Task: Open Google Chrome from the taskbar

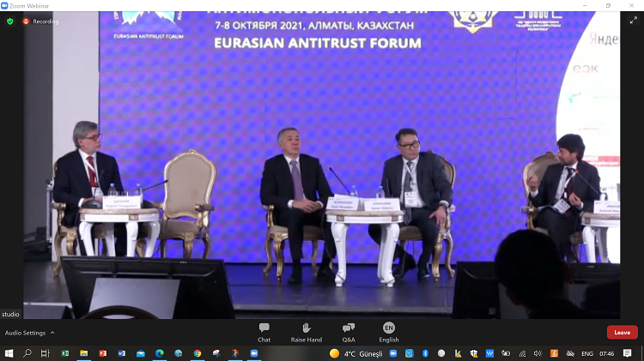Action: tap(197, 353)
